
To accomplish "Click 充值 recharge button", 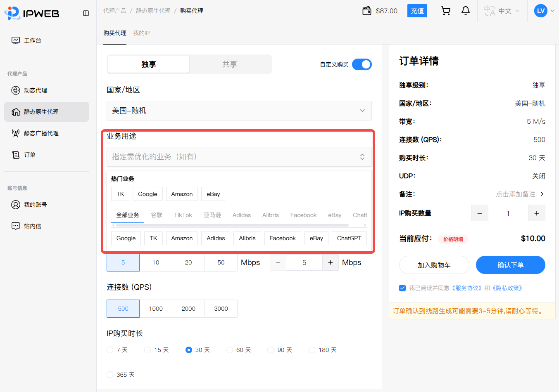I will (x=417, y=11).
